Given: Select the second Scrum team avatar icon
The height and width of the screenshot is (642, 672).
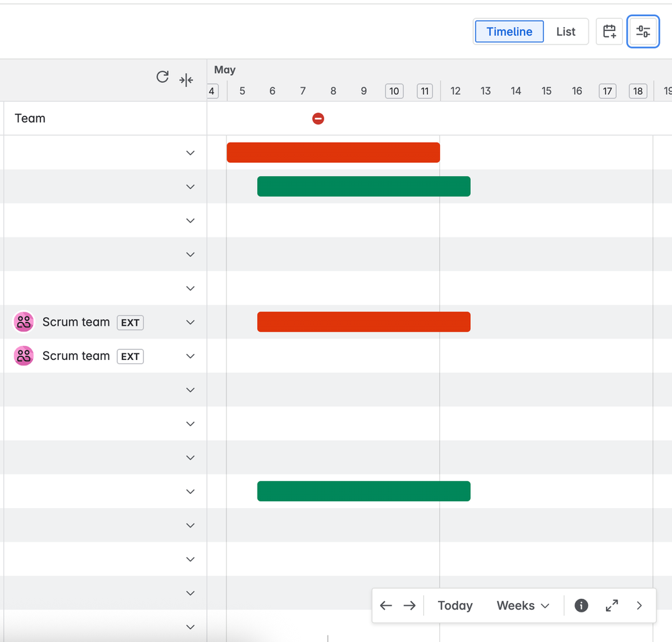Looking at the screenshot, I should (x=24, y=355).
